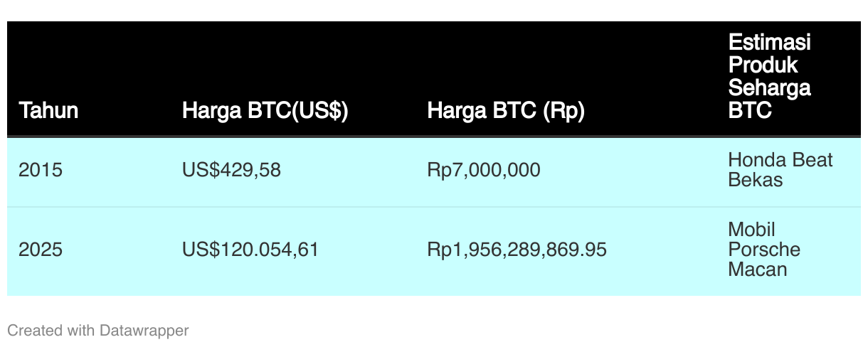
Task: Click the Rp1,956,289,869.95 cell
Action: [x=517, y=250]
